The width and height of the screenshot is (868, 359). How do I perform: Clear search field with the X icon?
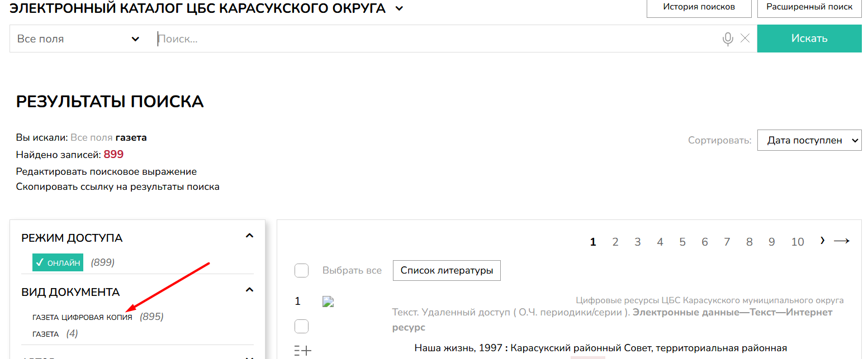pos(745,39)
